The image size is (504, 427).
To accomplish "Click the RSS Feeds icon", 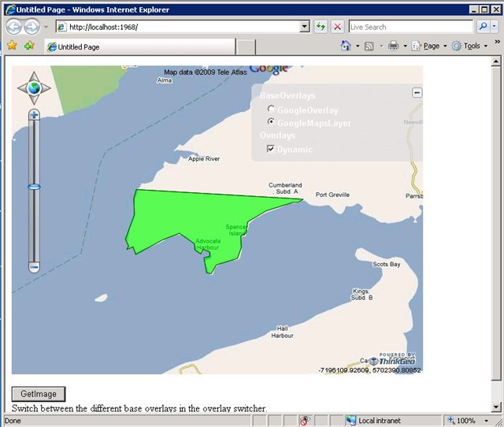I will (x=369, y=46).
